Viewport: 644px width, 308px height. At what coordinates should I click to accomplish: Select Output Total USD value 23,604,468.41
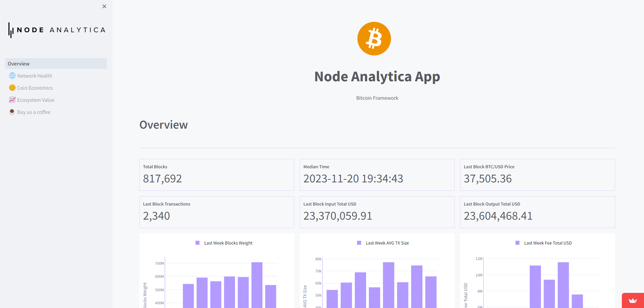click(x=498, y=216)
